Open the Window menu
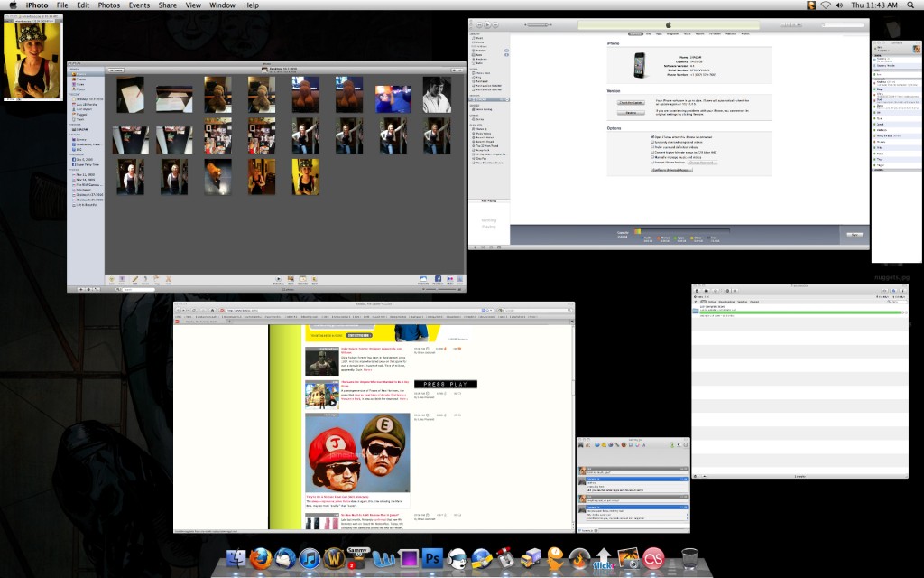The width and height of the screenshot is (924, 578). (222, 5)
